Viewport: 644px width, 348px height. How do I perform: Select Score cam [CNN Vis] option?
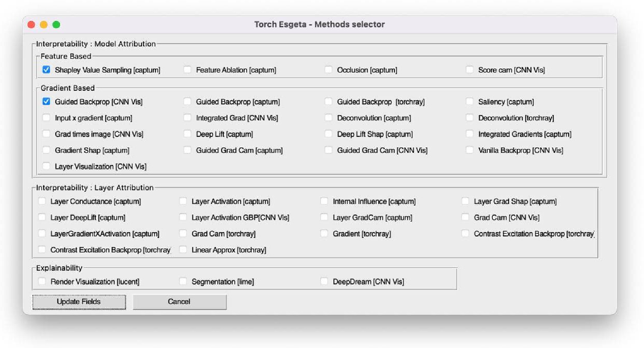click(470, 70)
